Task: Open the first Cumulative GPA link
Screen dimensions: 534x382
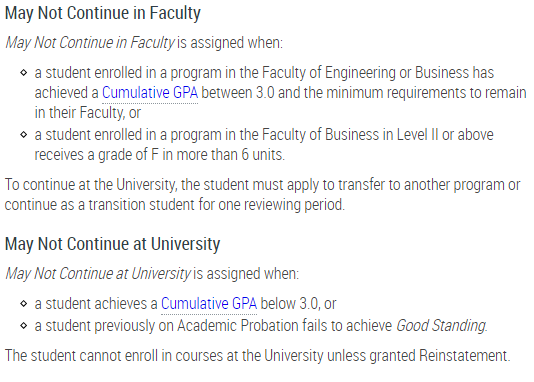Action: click(150, 93)
